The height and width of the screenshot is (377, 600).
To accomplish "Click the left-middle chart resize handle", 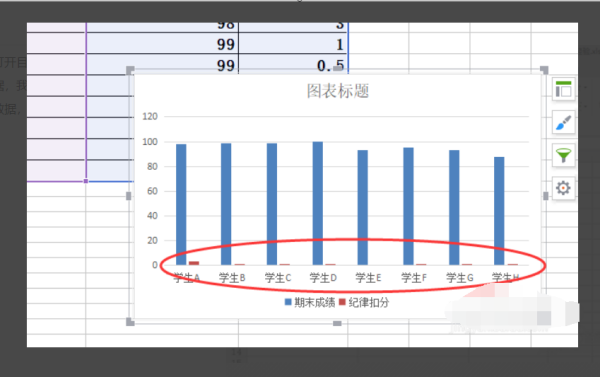I will pyautogui.click(x=129, y=196).
